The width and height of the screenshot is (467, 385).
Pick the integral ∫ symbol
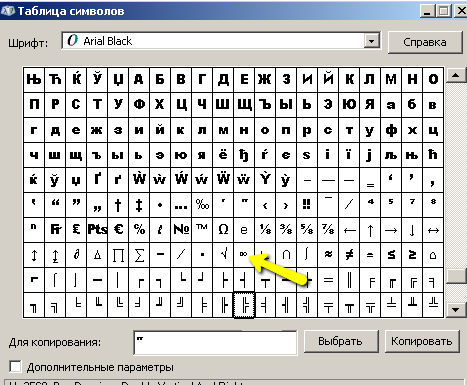point(307,255)
